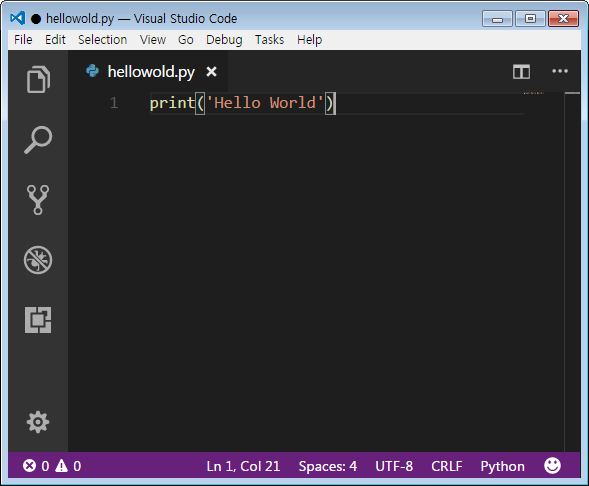Change end of line sequence CRLF
Screen dimensions: 589x486
click(x=447, y=466)
